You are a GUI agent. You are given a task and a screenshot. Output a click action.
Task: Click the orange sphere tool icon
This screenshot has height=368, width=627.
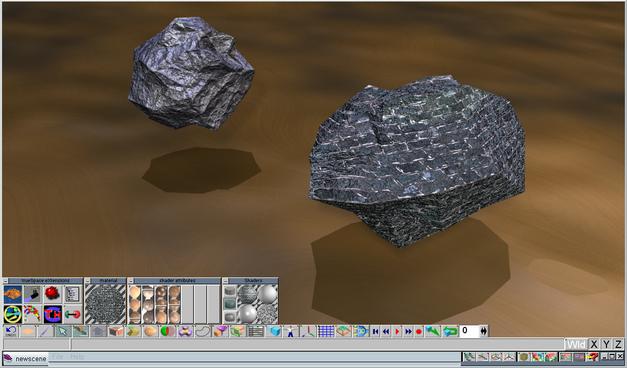coord(150,331)
